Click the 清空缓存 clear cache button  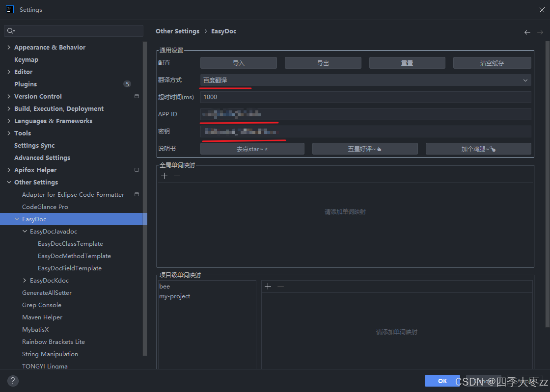click(x=492, y=63)
